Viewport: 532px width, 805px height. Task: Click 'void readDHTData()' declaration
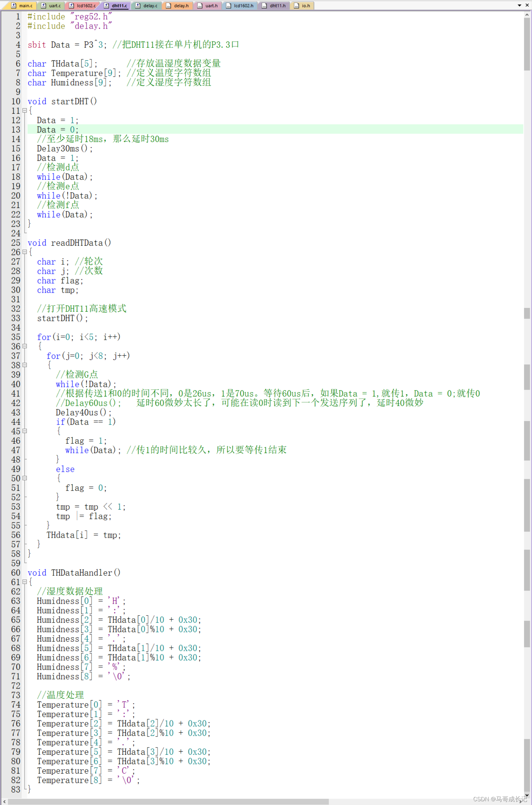point(69,243)
